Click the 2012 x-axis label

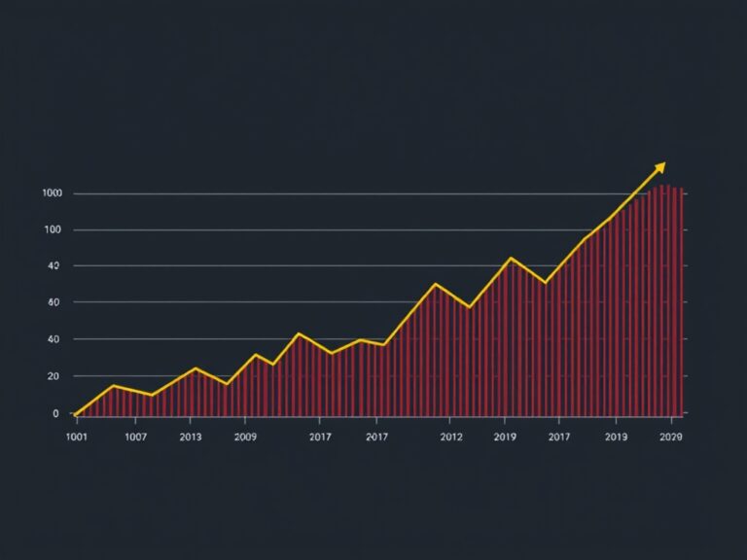[x=450, y=437]
